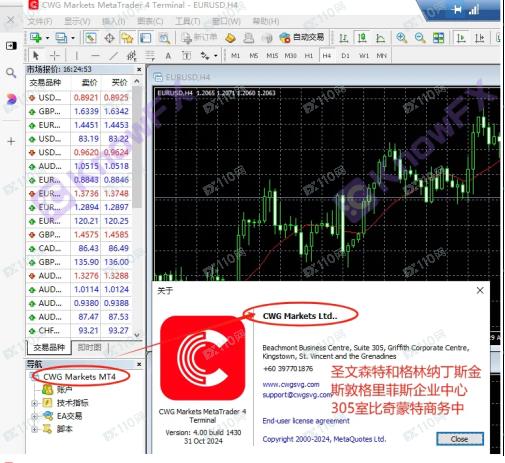Screen dimensions: 505x463
Task: Expand the 技术指标 tree node
Action: click(x=34, y=403)
